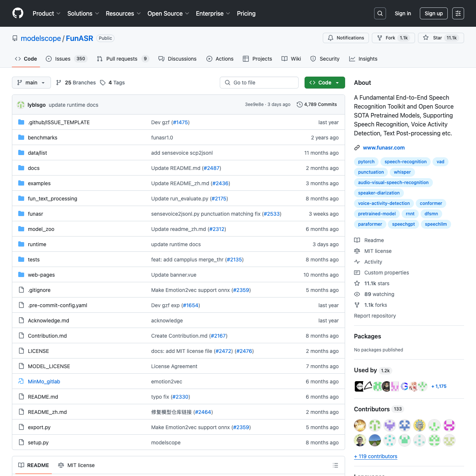Expand the Enterprise menu

(x=213, y=13)
